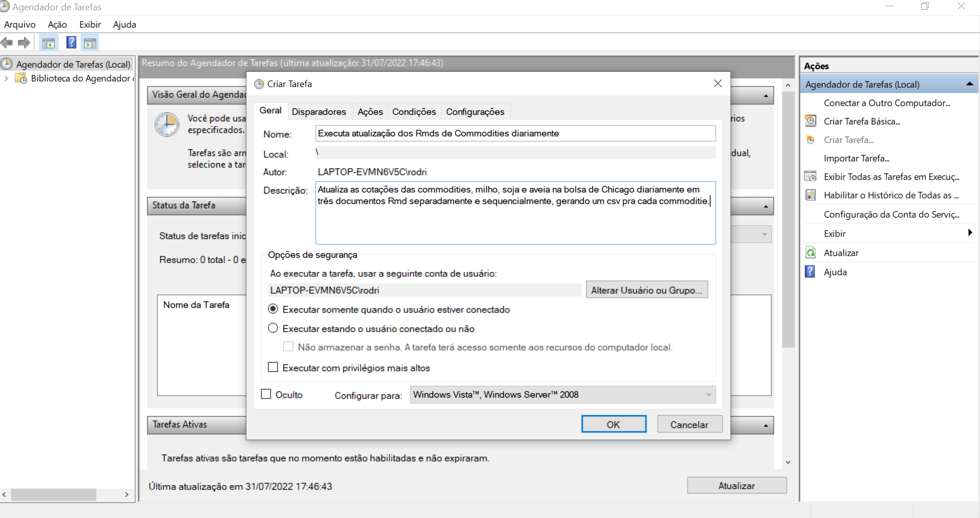Collapse the Agendador de Tarefas (Local) actions group
Image resolution: width=980 pixels, height=518 pixels.
tap(970, 84)
